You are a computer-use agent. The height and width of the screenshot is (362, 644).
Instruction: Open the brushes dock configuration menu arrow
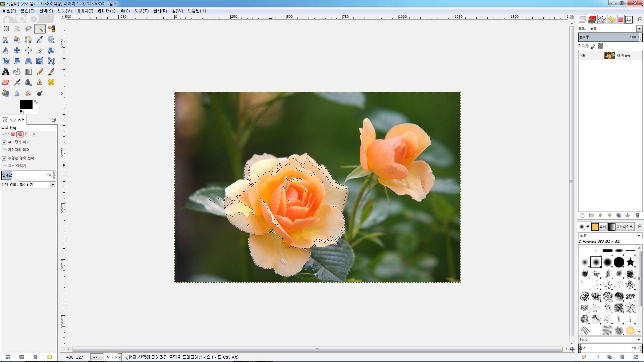coord(640,227)
